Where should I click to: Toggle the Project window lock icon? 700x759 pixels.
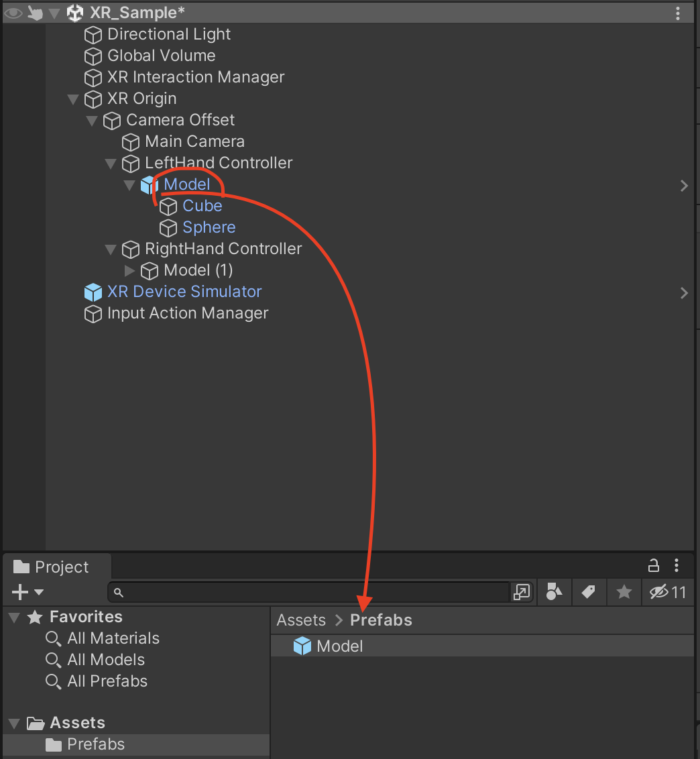[654, 565]
